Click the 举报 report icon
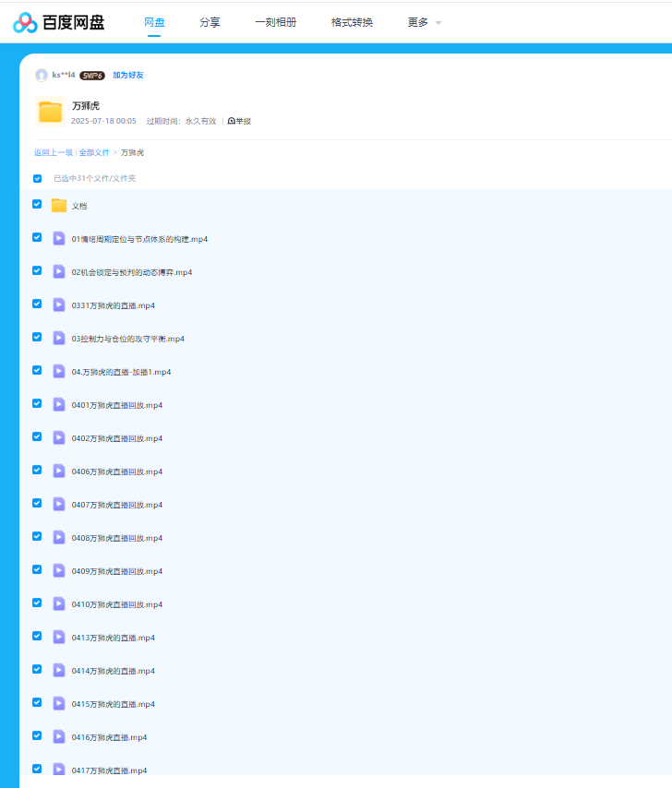This screenshot has width=672, height=788. pos(231,121)
